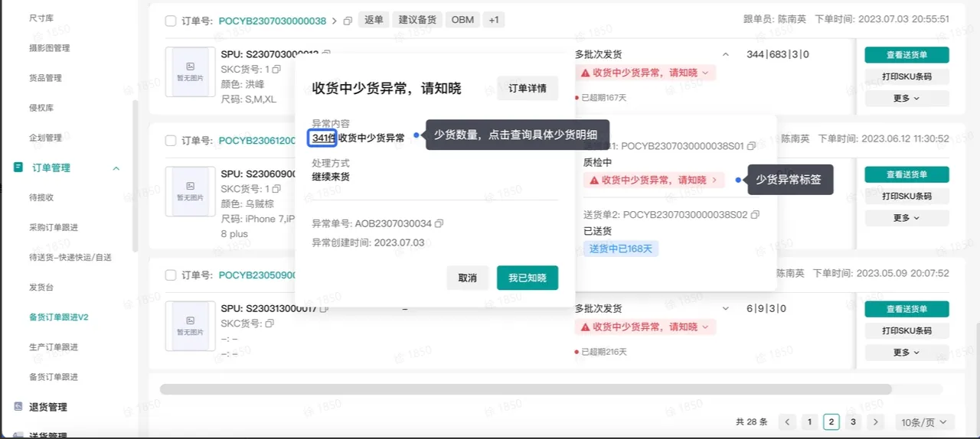Select checkbox for order starting POCYB23061200

(x=171, y=141)
